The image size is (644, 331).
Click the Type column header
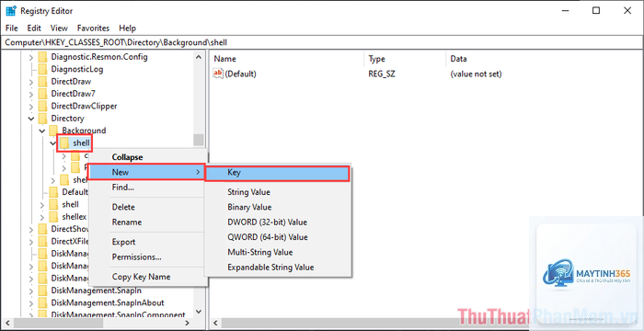point(405,59)
